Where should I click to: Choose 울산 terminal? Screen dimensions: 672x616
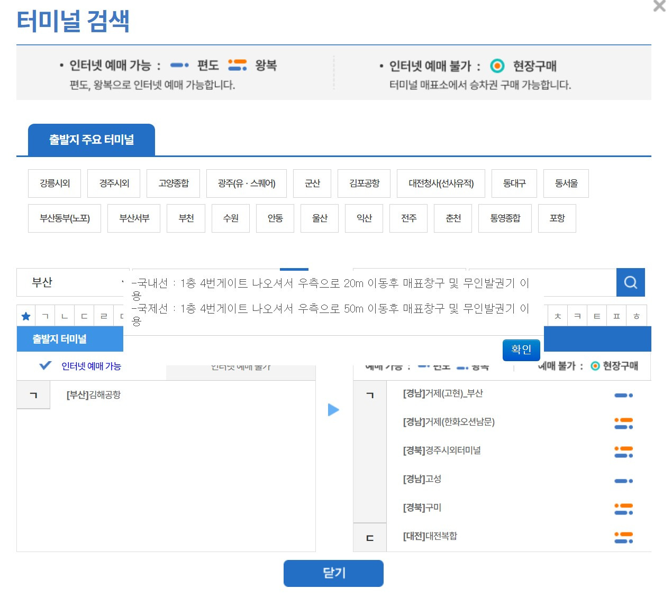point(320,218)
